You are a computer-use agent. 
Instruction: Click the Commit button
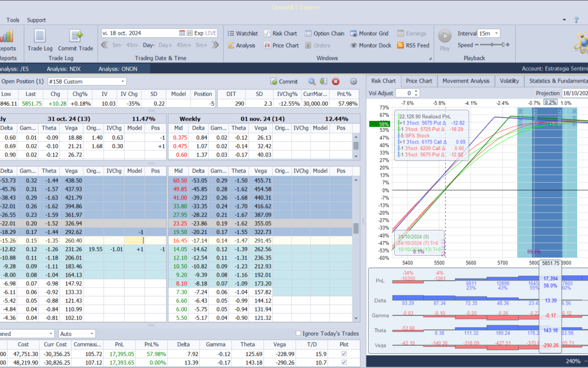point(284,81)
